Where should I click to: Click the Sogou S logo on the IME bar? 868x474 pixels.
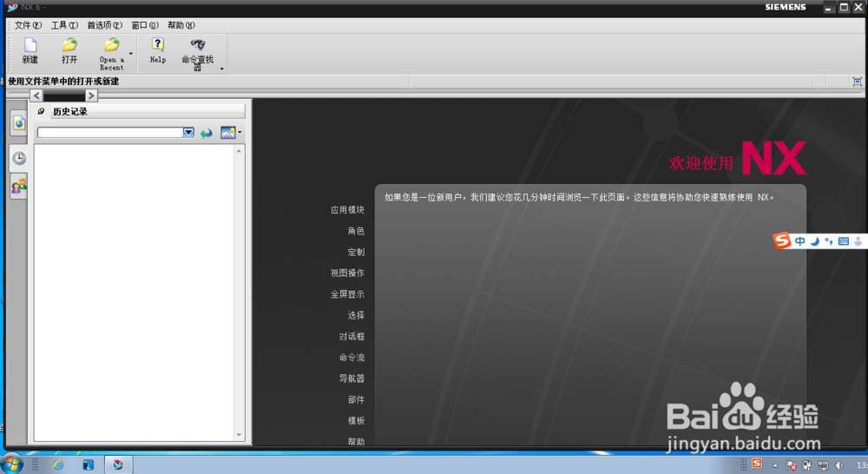782,240
